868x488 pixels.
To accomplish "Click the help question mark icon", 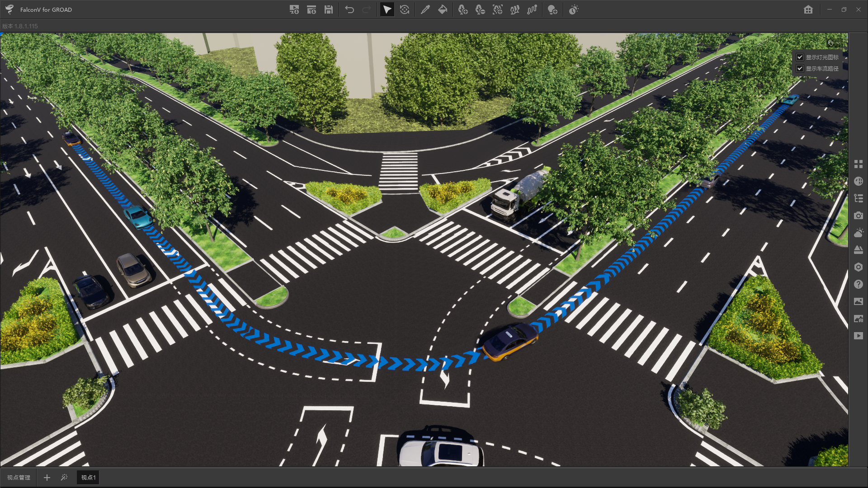I will [x=859, y=284].
